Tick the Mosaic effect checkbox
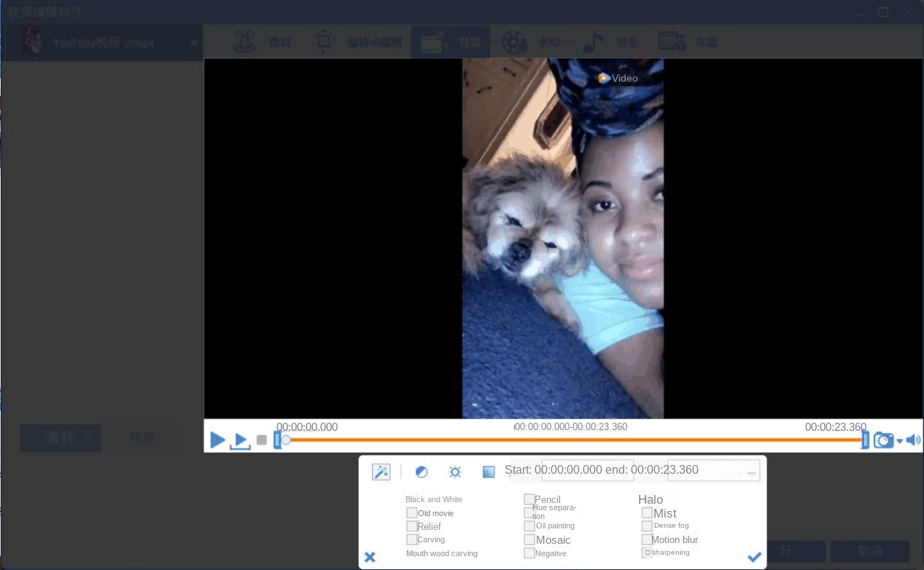Image resolution: width=924 pixels, height=570 pixels. [x=529, y=540]
